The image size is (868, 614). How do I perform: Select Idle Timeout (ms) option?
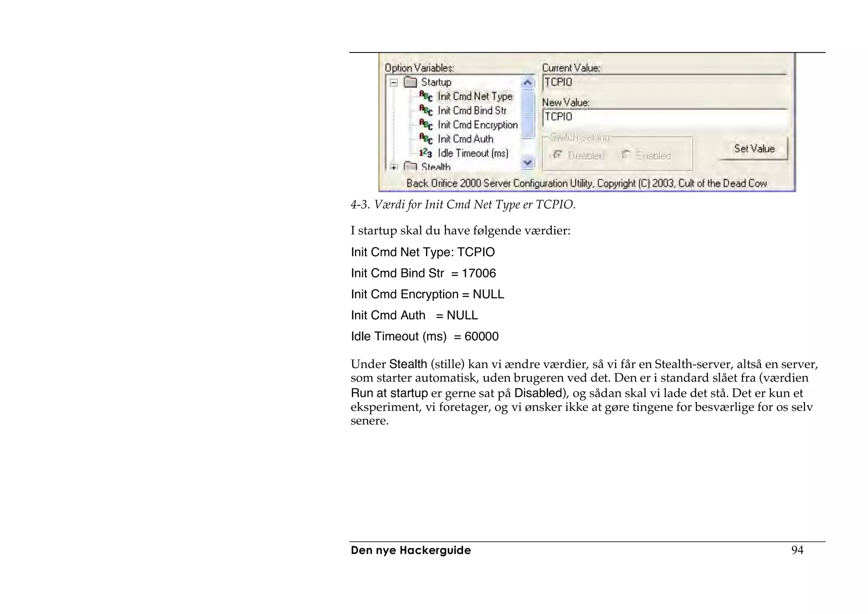click(473, 153)
